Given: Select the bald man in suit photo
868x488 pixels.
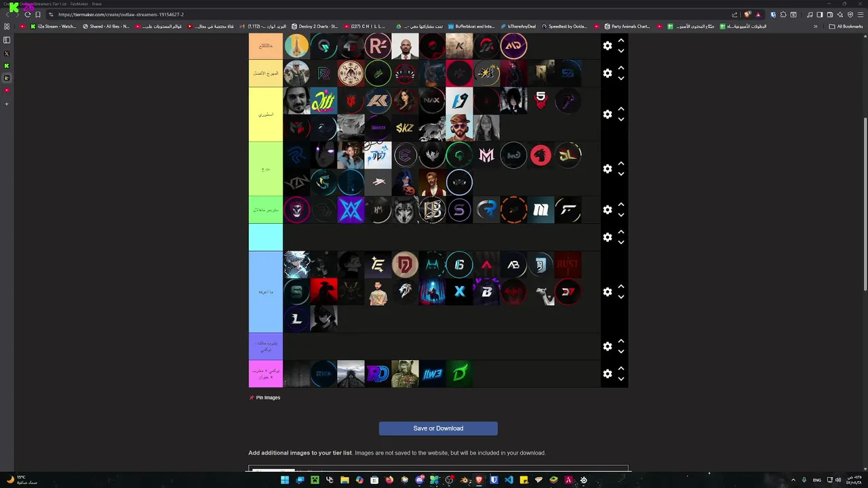Looking at the screenshot, I should coord(405,46).
